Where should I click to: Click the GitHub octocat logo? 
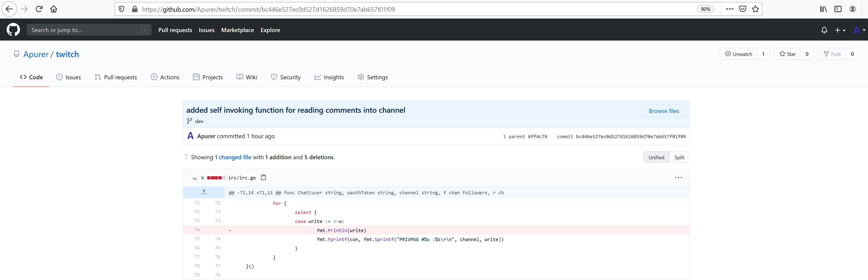(x=13, y=30)
